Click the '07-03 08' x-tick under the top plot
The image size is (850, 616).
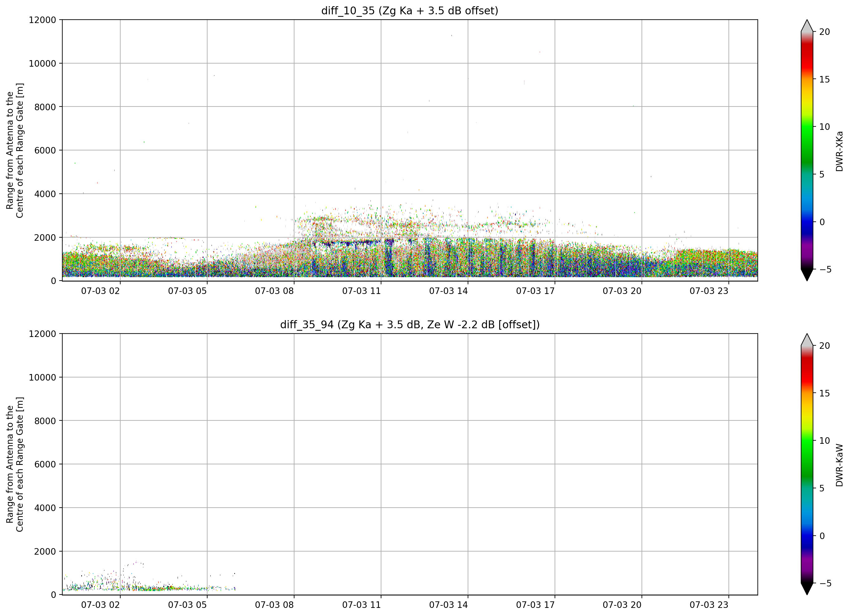pos(274,291)
